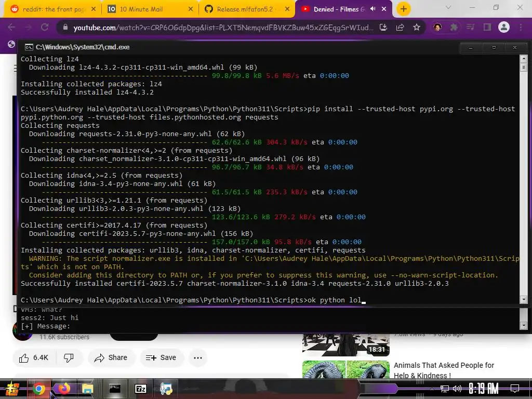The image size is (532, 399).
Task: Dislike the YouTube video
Action: (x=69, y=357)
